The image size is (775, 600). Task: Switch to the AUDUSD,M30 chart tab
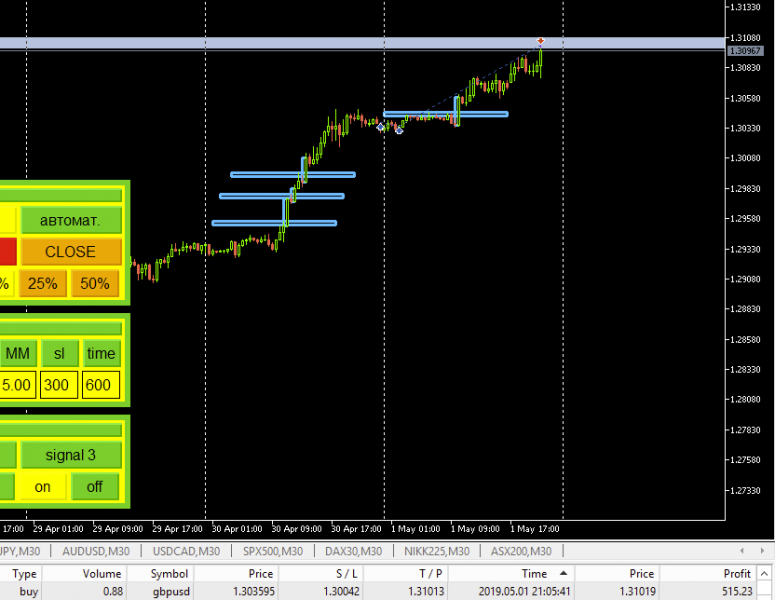[x=96, y=551]
